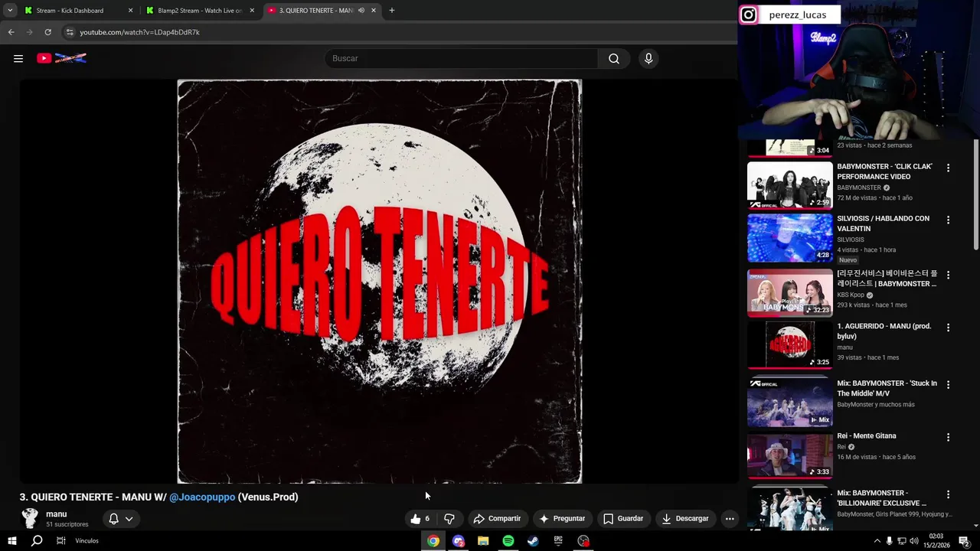
Task: Open options for Stuck In The Middle mix
Action: coord(948,384)
